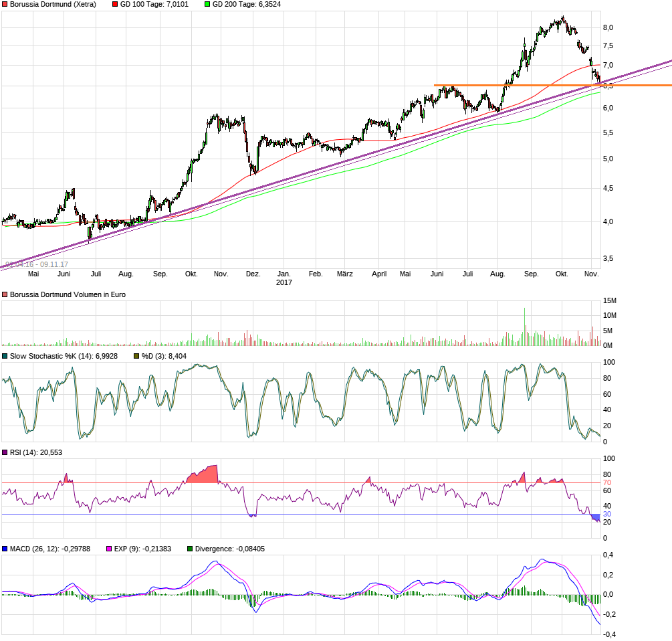Click the tallest green volume spike in September
Viewport: 672px width, 641px height.
pyautogui.click(x=524, y=327)
